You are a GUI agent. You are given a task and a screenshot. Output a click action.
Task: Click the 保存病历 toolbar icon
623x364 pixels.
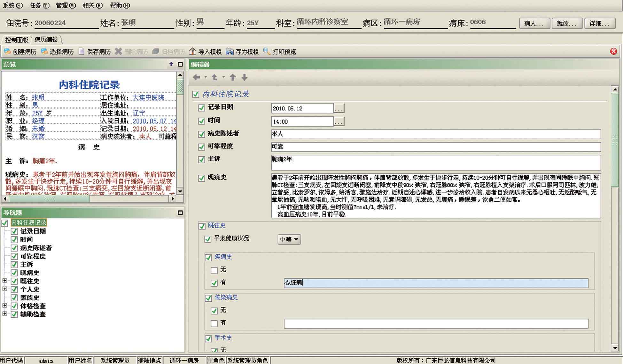pyautogui.click(x=82, y=51)
